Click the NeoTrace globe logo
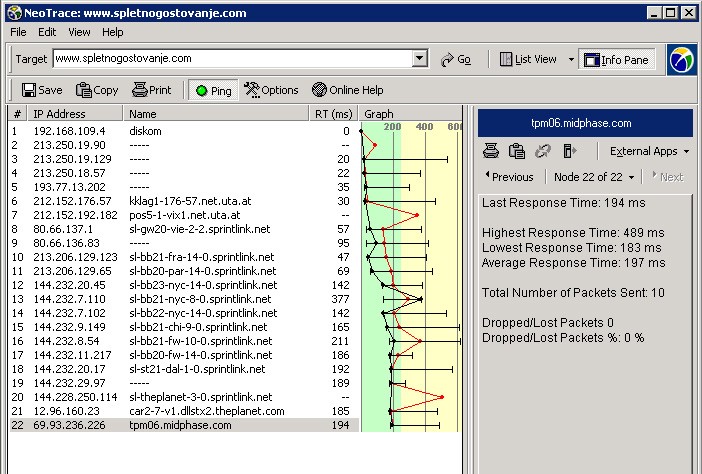 682,60
